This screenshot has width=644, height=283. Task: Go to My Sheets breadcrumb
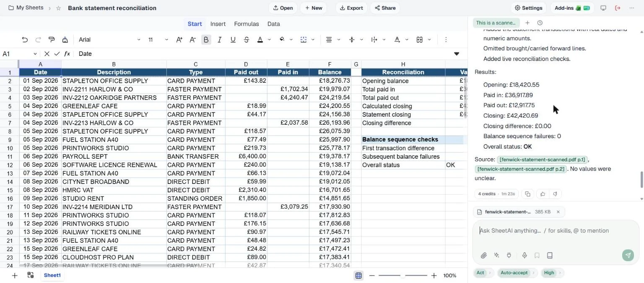tap(26, 8)
